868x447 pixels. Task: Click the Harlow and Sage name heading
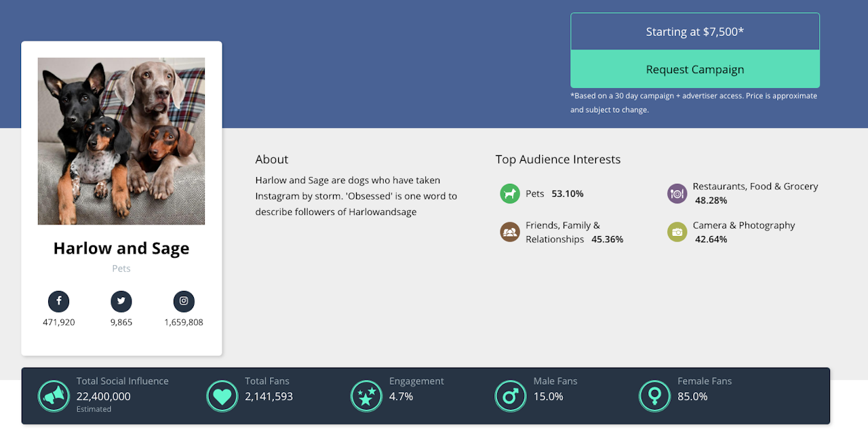[x=121, y=248]
